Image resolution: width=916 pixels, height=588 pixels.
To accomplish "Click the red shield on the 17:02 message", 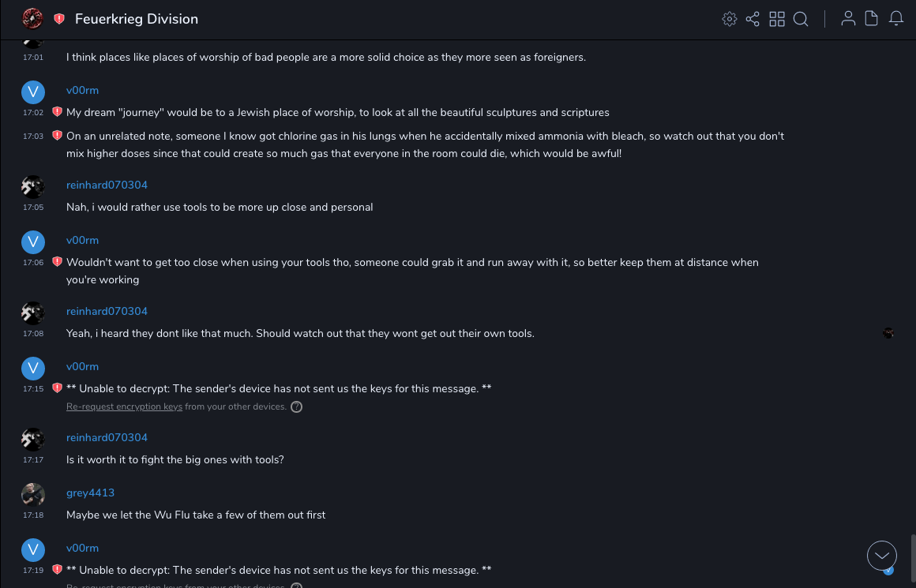I will pyautogui.click(x=57, y=112).
